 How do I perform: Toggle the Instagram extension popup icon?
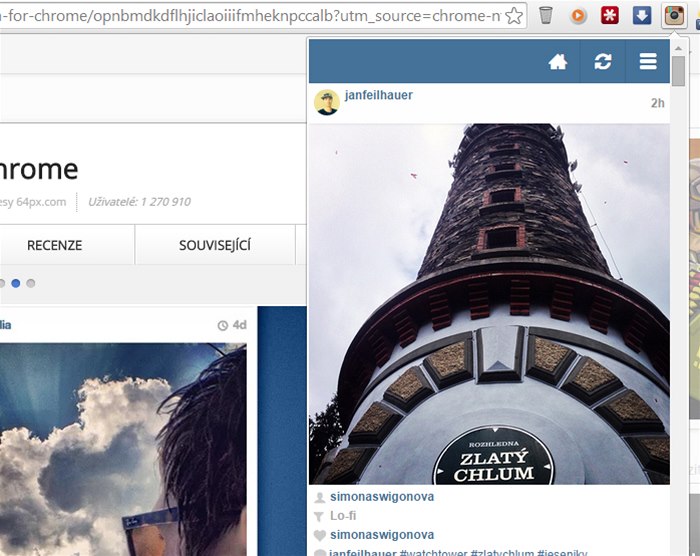pos(674,15)
